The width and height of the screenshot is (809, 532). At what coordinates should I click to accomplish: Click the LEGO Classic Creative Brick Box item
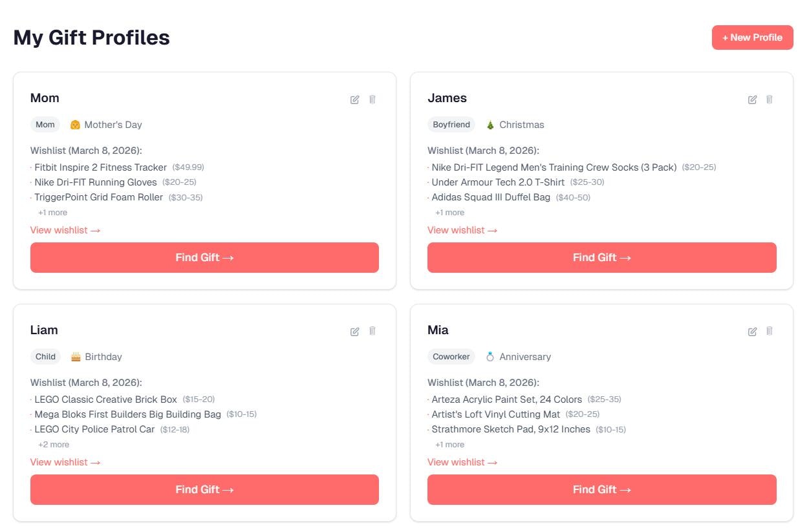point(105,399)
